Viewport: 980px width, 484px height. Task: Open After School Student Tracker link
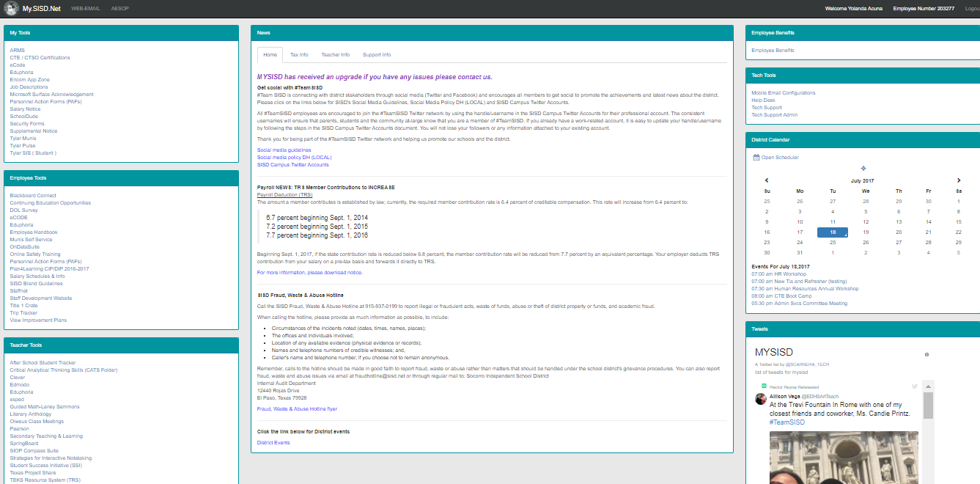pos(43,363)
